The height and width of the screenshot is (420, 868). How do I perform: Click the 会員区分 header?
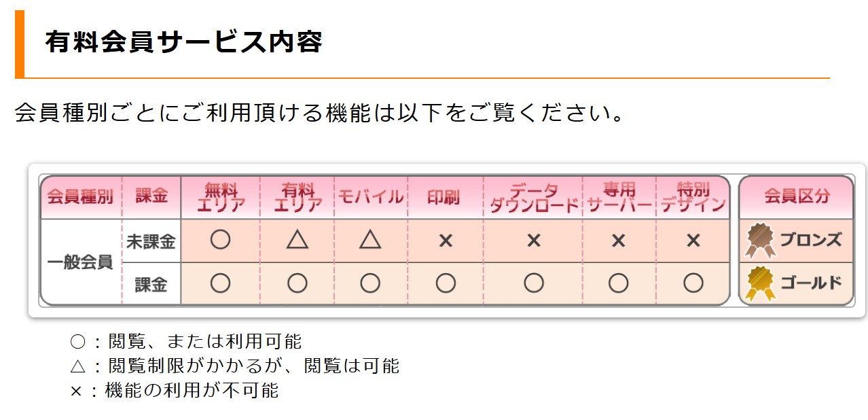click(797, 196)
